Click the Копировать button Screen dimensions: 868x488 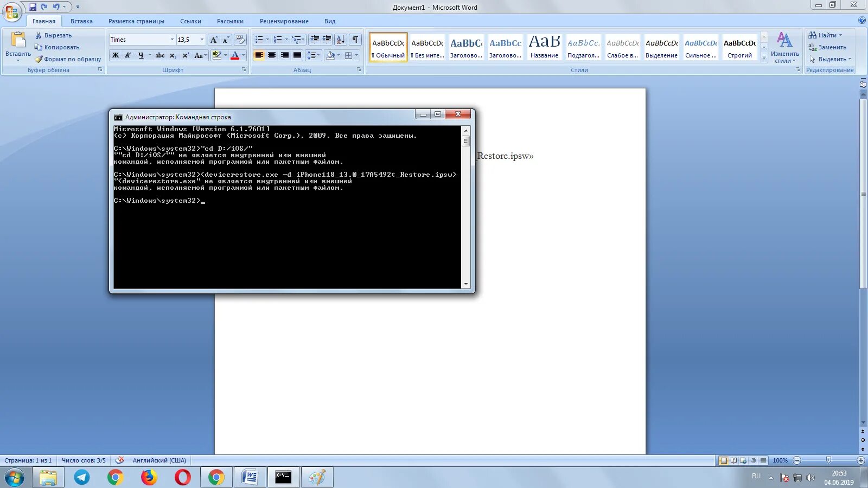57,47
